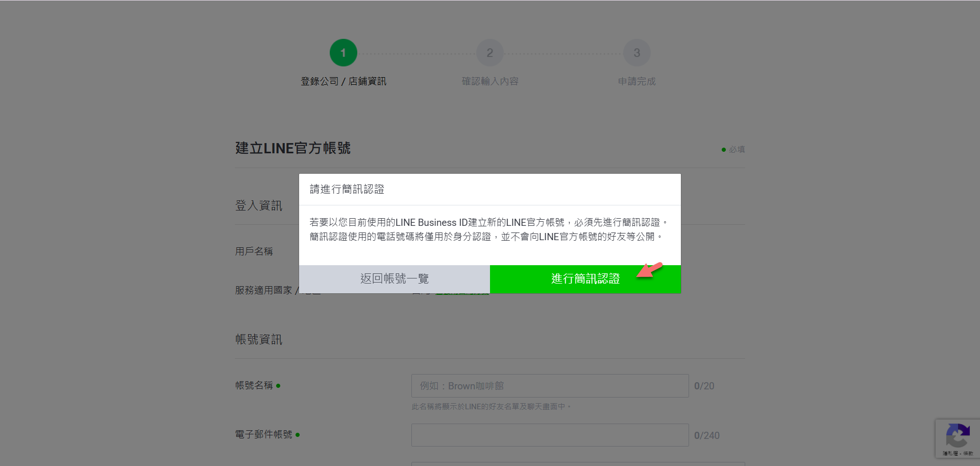Viewport: 980px width, 466px height.
Task: Click the 必填 required legend
Action: coord(733,149)
